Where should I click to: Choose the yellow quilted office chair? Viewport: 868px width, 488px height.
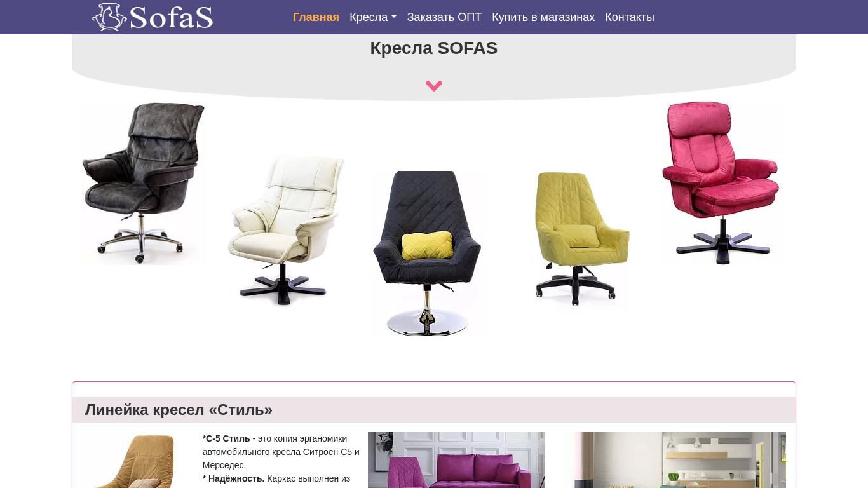coord(580,238)
